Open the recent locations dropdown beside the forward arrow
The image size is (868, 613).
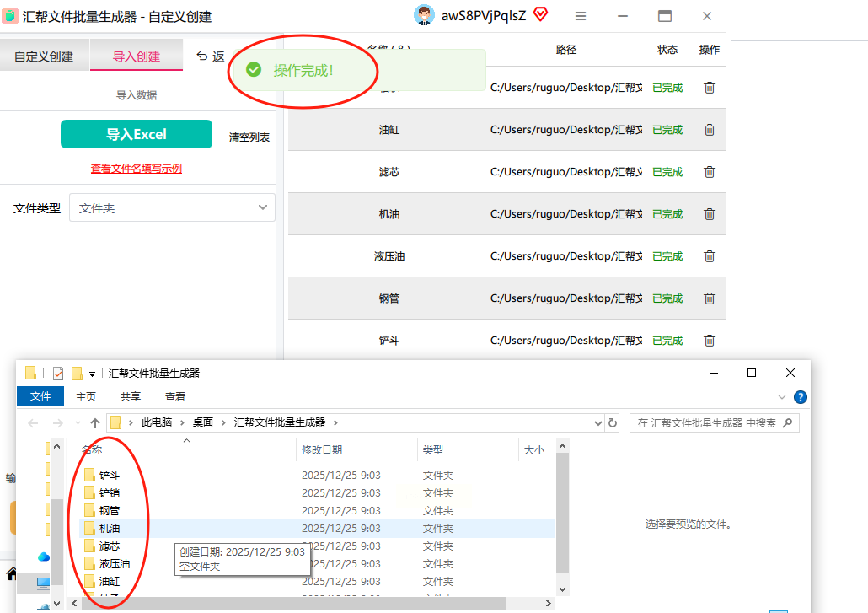78,423
